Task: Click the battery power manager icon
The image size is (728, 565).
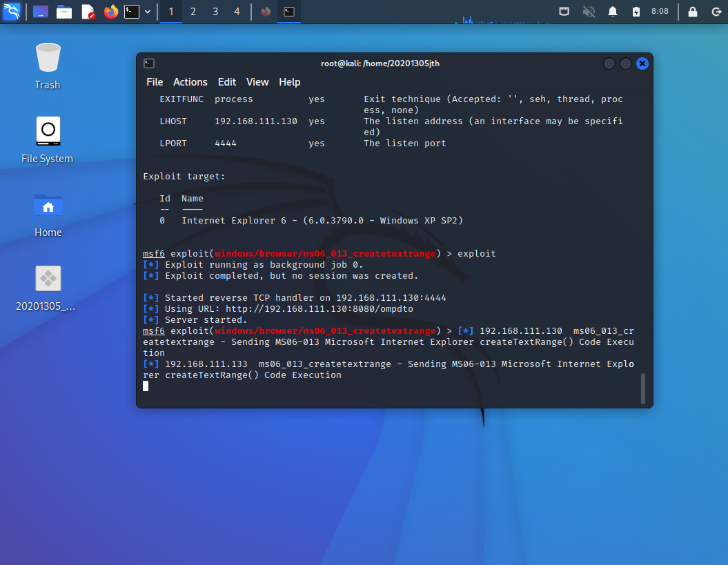Action: (x=636, y=12)
